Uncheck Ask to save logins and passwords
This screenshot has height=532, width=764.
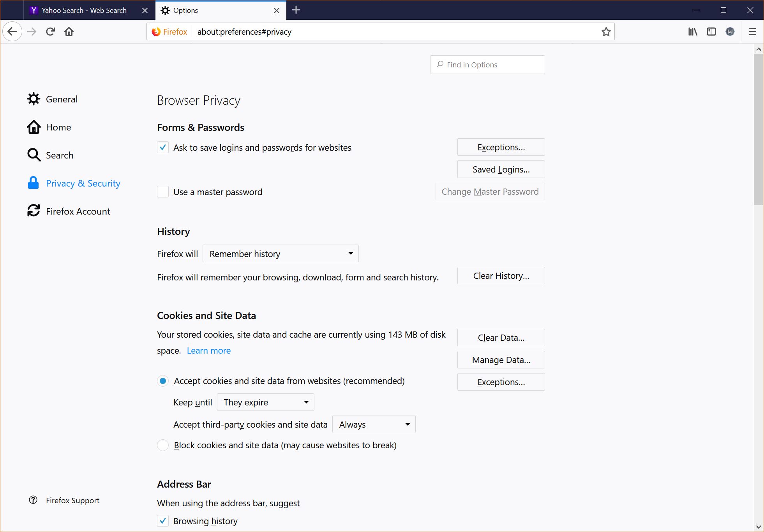pyautogui.click(x=163, y=148)
